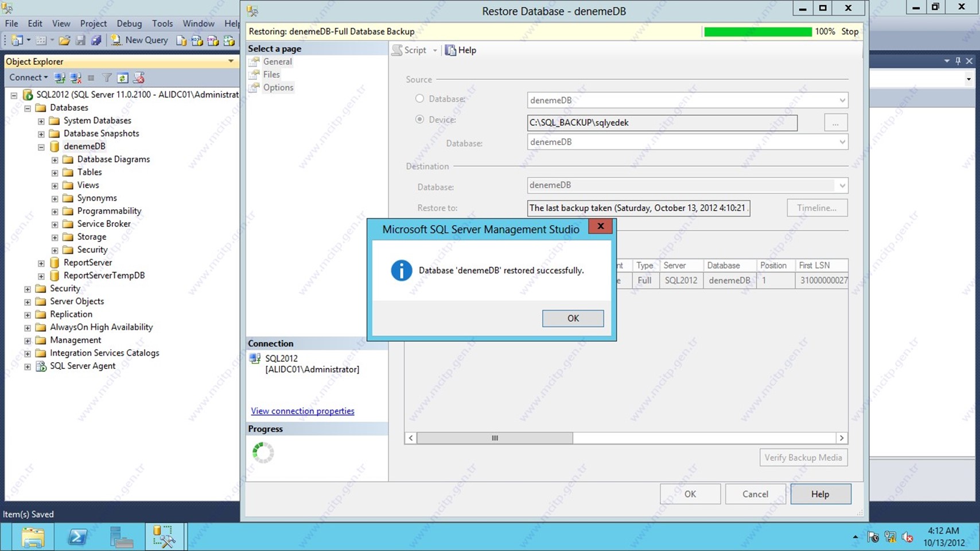
Task: Click the Refresh icon in Object Explorer
Action: (122, 77)
